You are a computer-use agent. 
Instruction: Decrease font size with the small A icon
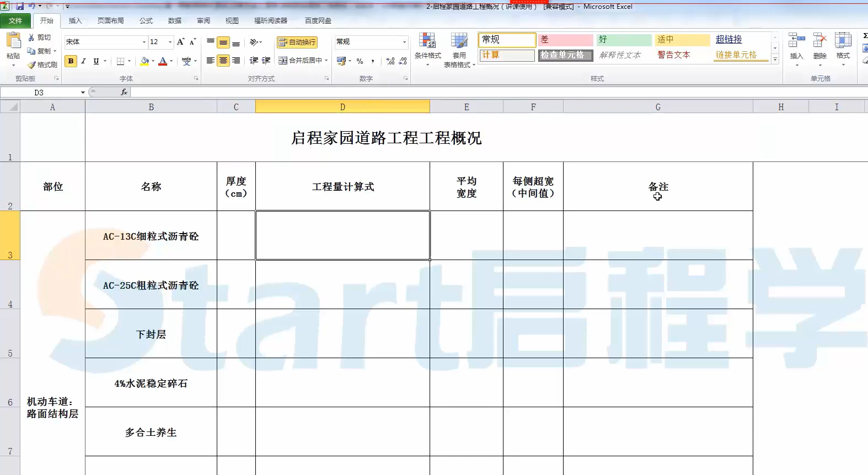(x=192, y=42)
